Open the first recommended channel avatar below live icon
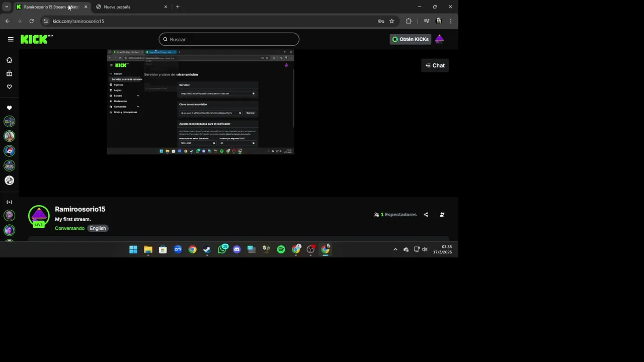Screen dimensions: 644x362 tap(9, 215)
